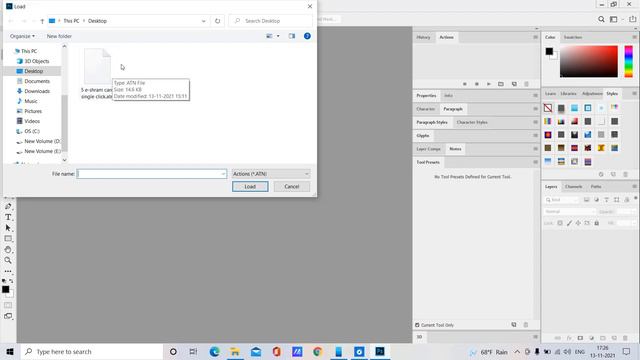This screenshot has height=360, width=640.
Task: Toggle lock all padlock icon in Layers panel
Action: [597, 223]
